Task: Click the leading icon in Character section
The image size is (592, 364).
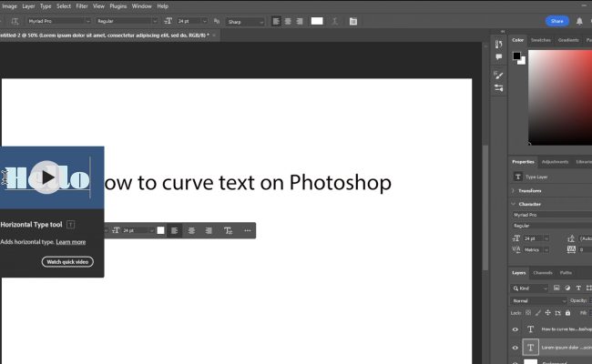Action: coord(571,238)
